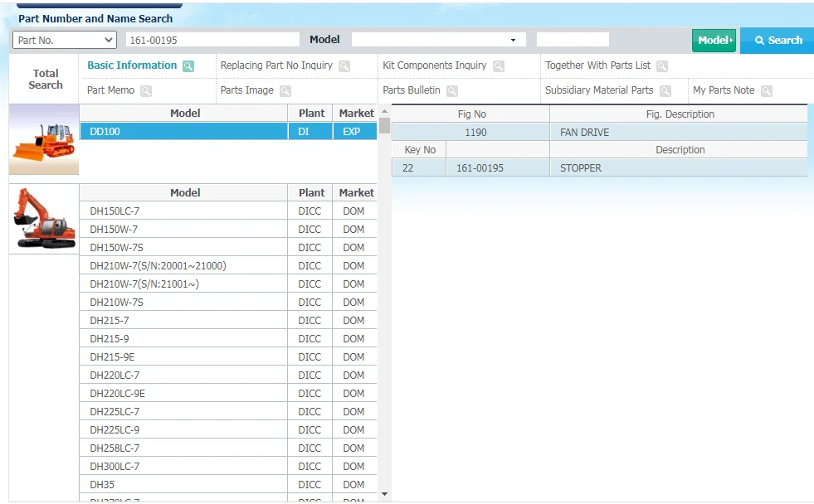Select the DH220LC-7 model row

click(185, 376)
